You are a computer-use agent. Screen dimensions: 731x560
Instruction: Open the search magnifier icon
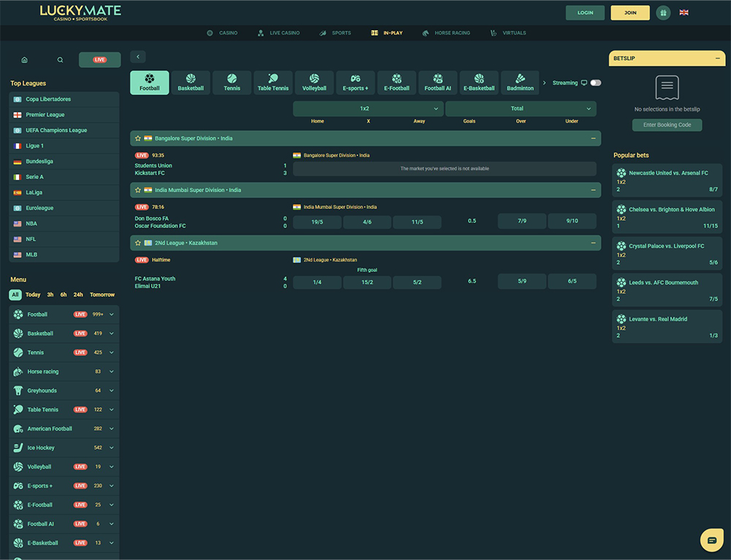click(61, 60)
